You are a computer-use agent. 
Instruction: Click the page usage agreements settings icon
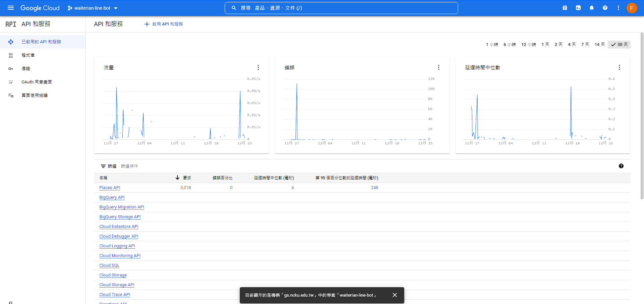point(11,96)
